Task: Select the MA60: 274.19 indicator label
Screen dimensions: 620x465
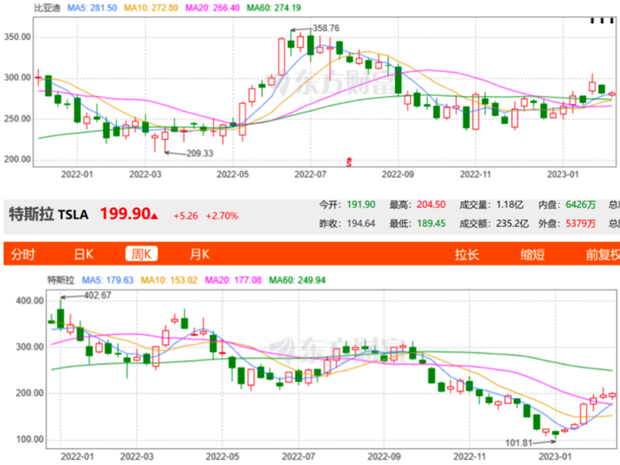Action: click(x=274, y=8)
